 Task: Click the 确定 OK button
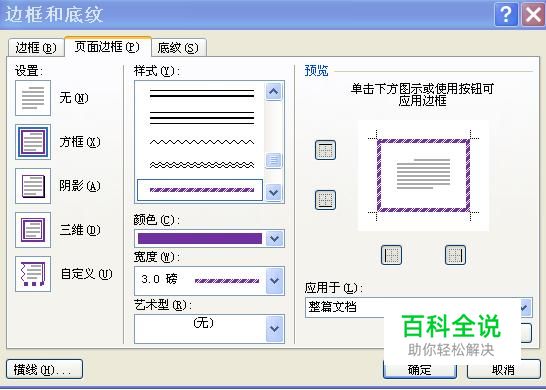pyautogui.click(x=420, y=370)
